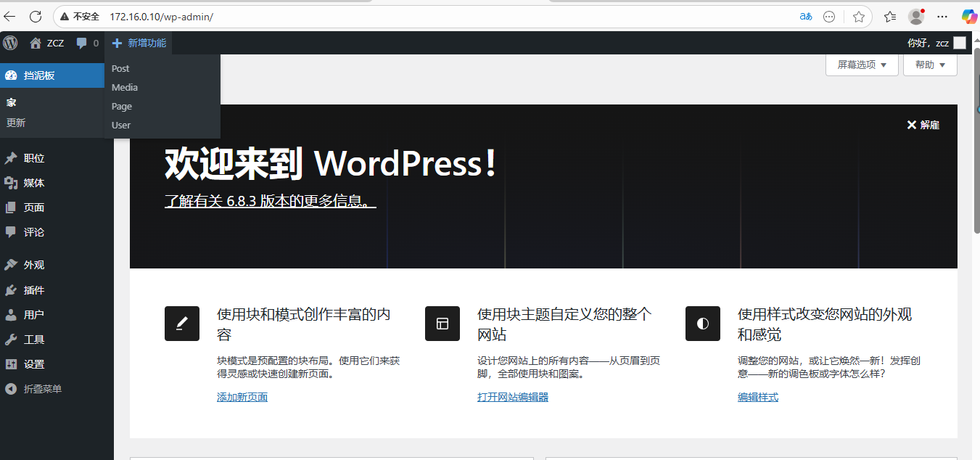Go back with the browser back arrow
The width and height of the screenshot is (980, 460).
[x=9, y=16]
